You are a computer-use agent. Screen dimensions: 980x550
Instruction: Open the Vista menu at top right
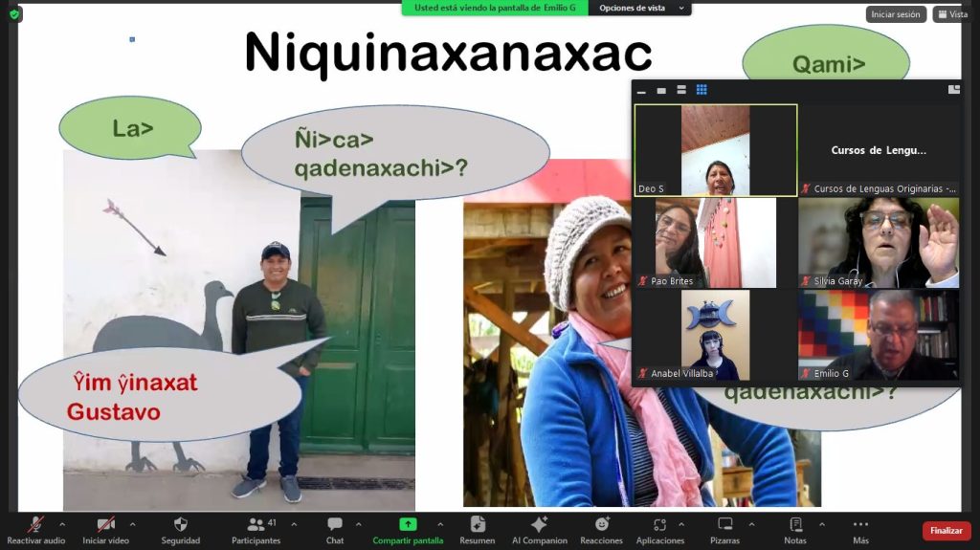(952, 14)
